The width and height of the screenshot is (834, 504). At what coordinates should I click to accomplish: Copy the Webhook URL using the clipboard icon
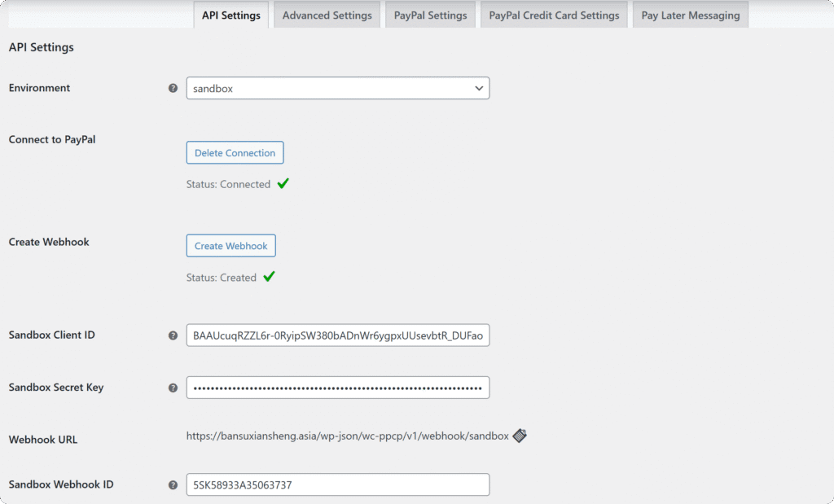520,436
